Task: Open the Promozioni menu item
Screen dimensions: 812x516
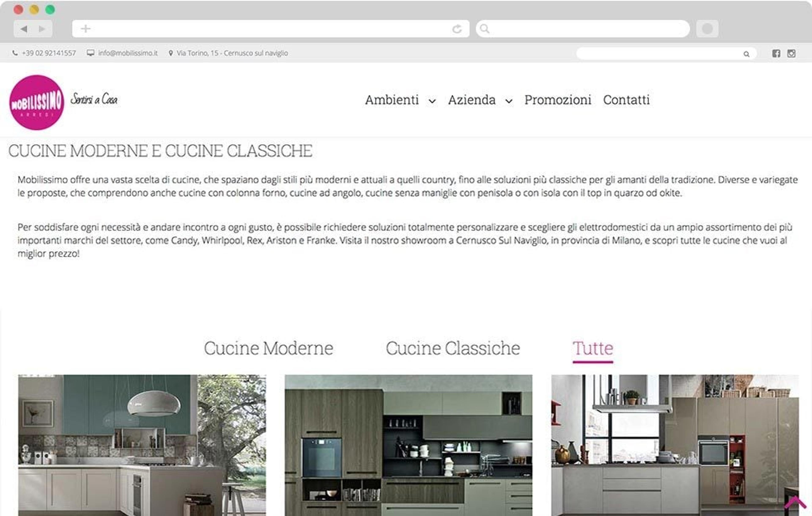Action: (x=558, y=100)
